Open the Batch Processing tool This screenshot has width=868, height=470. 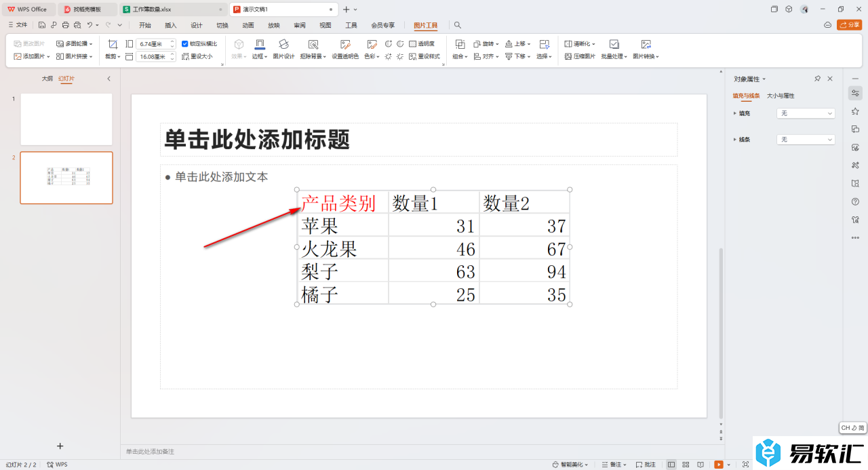point(614,49)
